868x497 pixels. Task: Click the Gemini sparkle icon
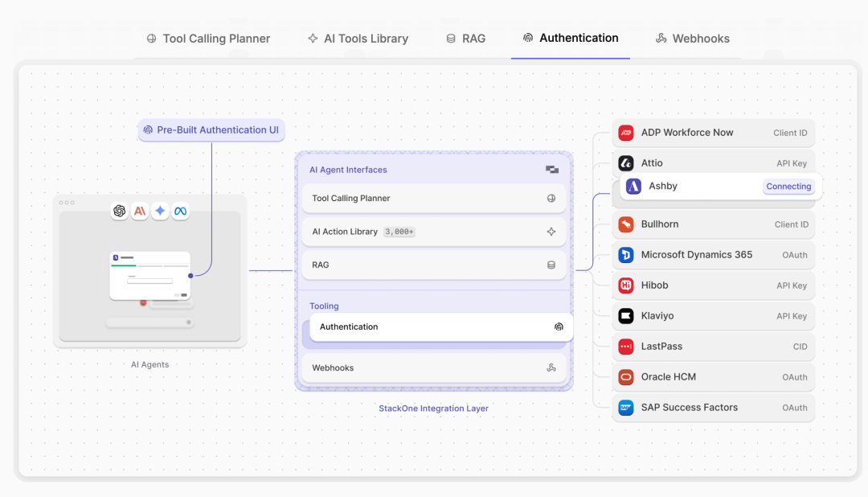point(160,211)
